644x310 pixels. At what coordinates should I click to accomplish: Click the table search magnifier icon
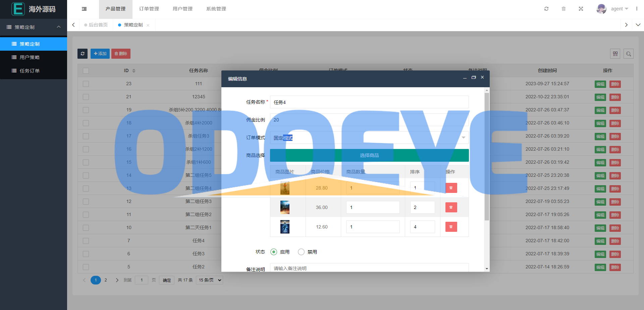coord(629,54)
